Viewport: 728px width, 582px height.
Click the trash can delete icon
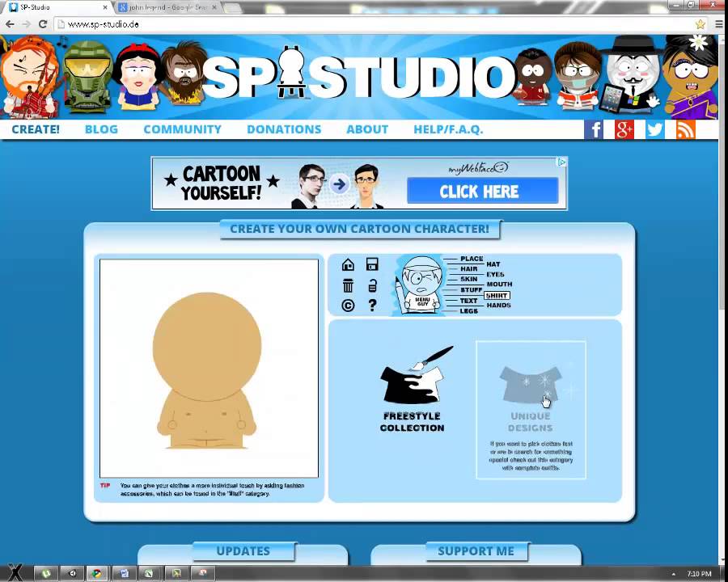(348, 285)
